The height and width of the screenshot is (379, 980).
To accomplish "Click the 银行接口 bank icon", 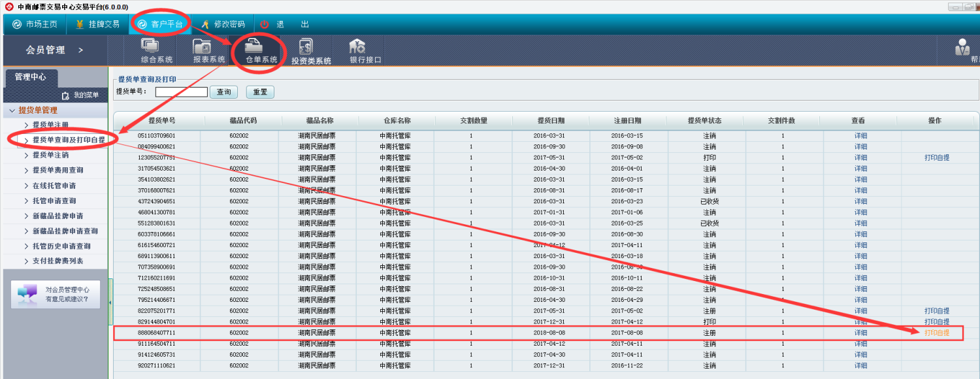I will [x=357, y=47].
